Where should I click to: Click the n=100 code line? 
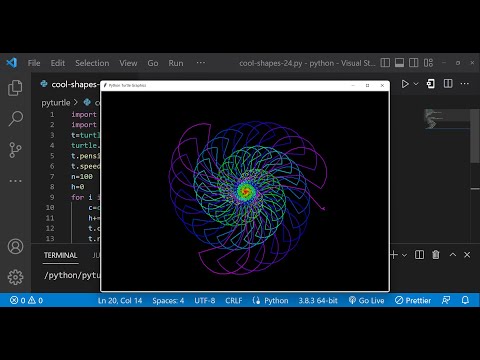(x=82, y=176)
